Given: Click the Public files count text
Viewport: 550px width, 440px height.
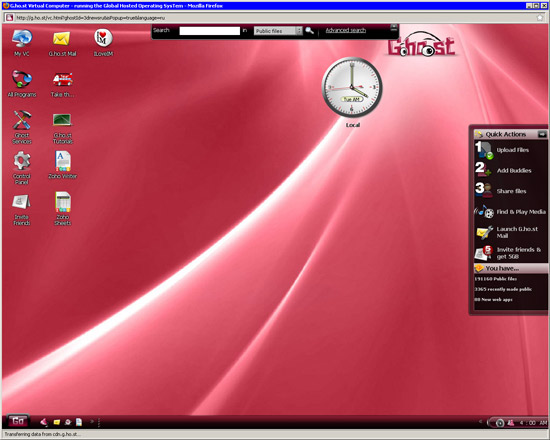Looking at the screenshot, I should click(495, 279).
